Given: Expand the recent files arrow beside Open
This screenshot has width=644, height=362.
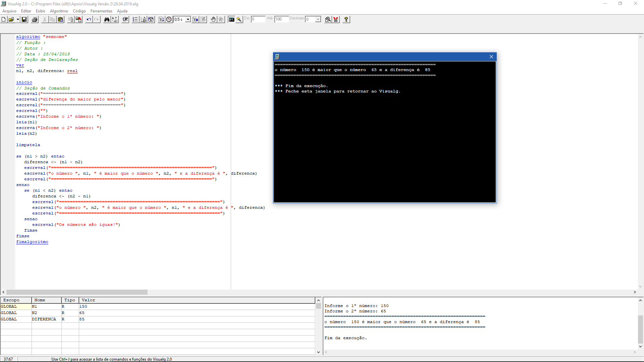Looking at the screenshot, I should pyautogui.click(x=18, y=19).
